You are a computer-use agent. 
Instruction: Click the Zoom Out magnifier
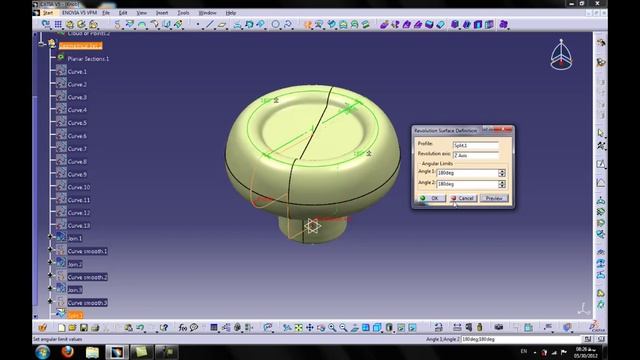(343, 328)
